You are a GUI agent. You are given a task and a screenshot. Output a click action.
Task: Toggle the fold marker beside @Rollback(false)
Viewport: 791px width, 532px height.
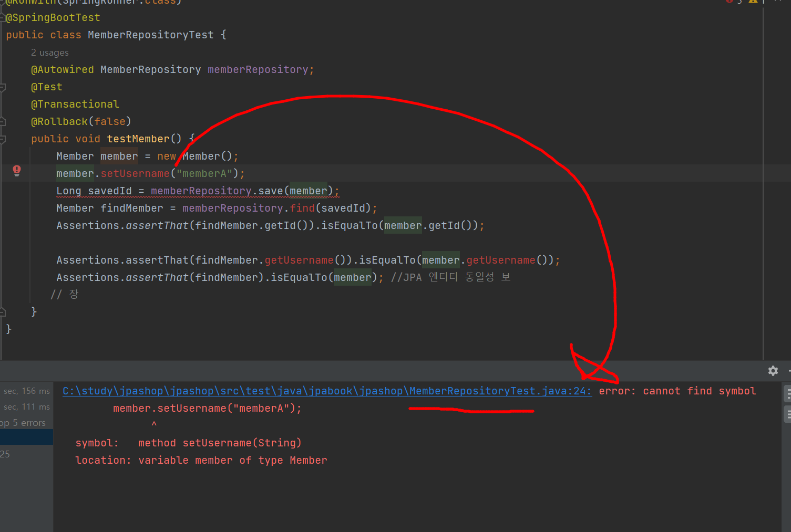pos(3,122)
